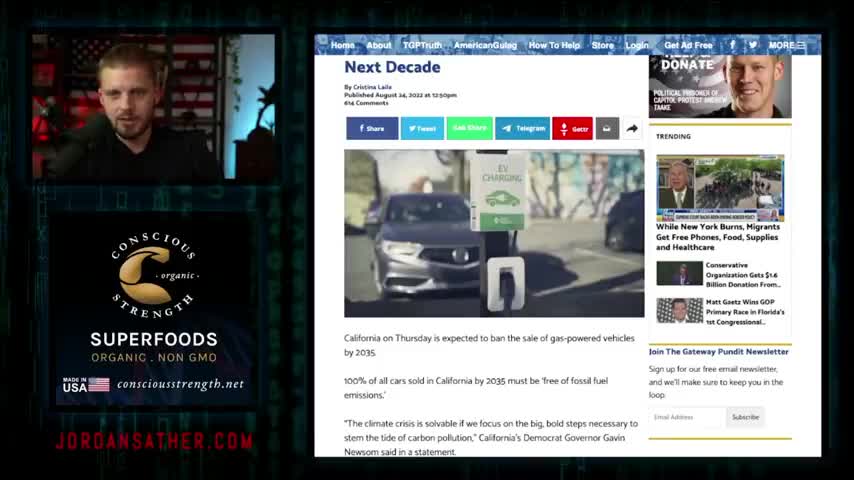Open the 614 Comments link
Screen dimensions: 854x480
[366, 103]
